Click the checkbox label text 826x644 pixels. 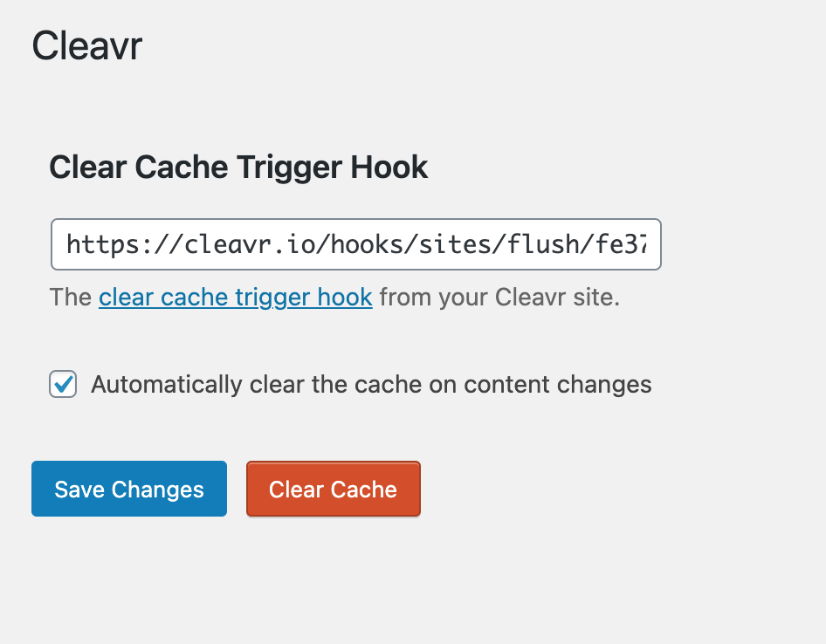click(368, 384)
